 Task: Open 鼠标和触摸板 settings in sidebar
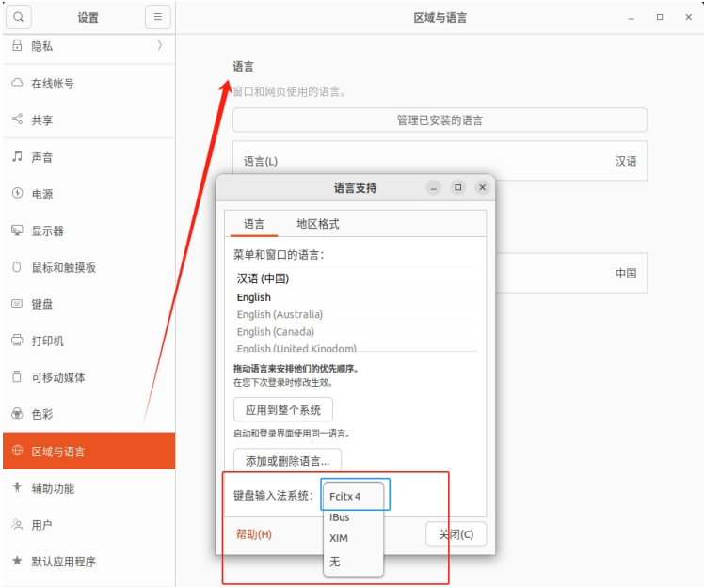[x=88, y=267]
